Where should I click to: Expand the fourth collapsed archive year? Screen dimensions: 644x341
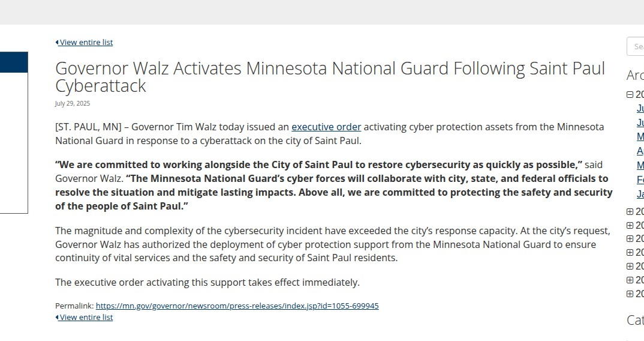pyautogui.click(x=630, y=253)
